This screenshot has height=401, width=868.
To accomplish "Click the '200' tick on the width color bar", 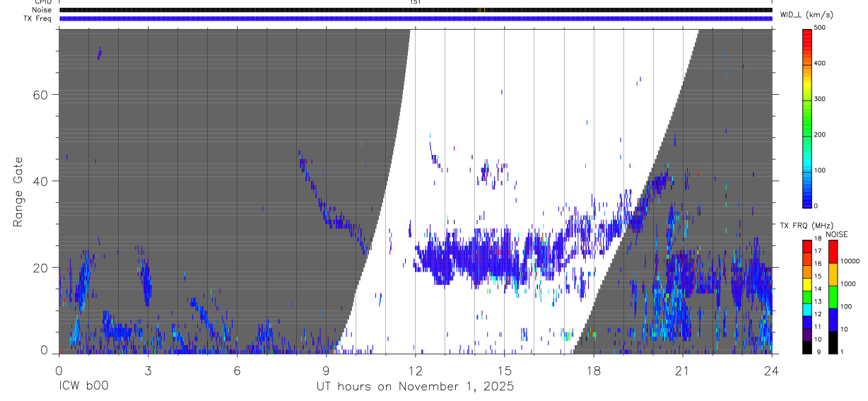I will tap(820, 134).
